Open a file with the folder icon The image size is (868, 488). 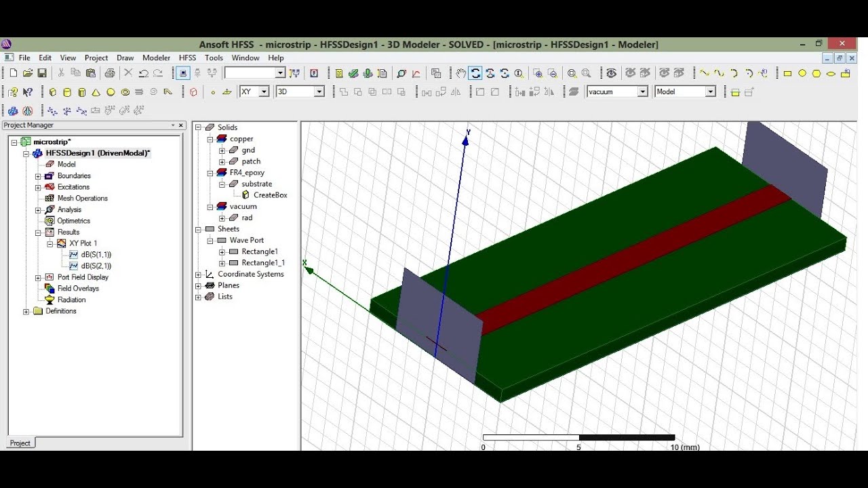[28, 73]
